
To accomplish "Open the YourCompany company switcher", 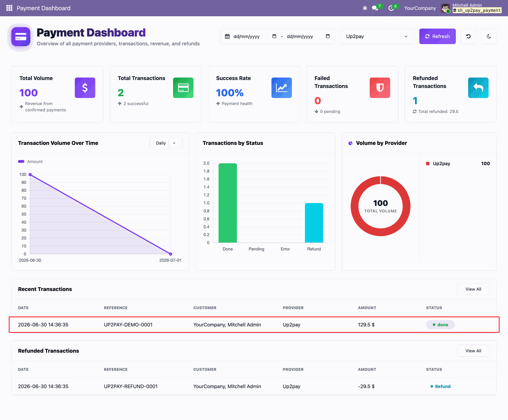I will click(x=420, y=8).
